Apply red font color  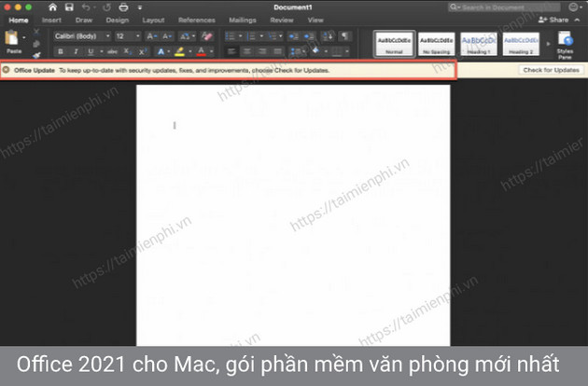click(202, 51)
